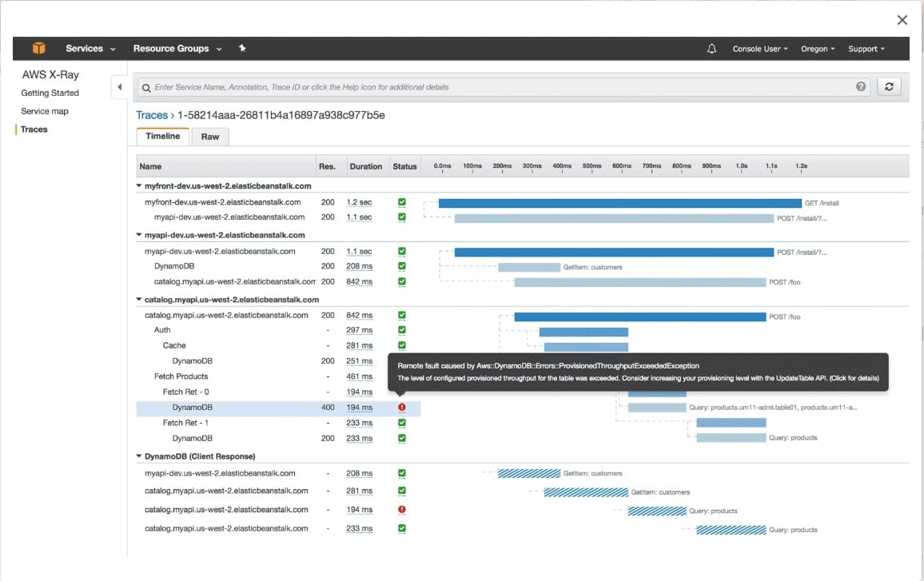
Task: Click red error status icon on DynamoDB row
Action: 401,408
